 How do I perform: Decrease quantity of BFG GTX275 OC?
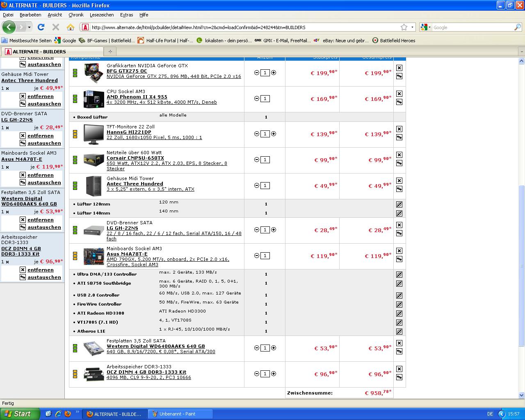[257, 73]
